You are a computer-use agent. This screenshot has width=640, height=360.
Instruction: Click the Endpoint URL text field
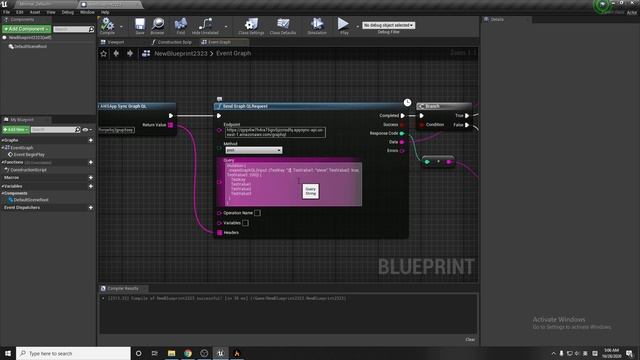(275, 132)
